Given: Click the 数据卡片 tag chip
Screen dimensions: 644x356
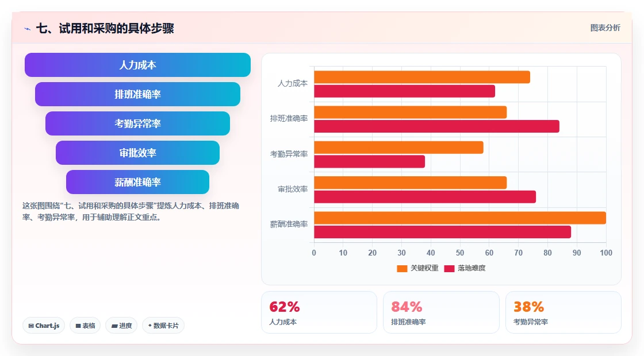Looking at the screenshot, I should pyautogui.click(x=163, y=326).
